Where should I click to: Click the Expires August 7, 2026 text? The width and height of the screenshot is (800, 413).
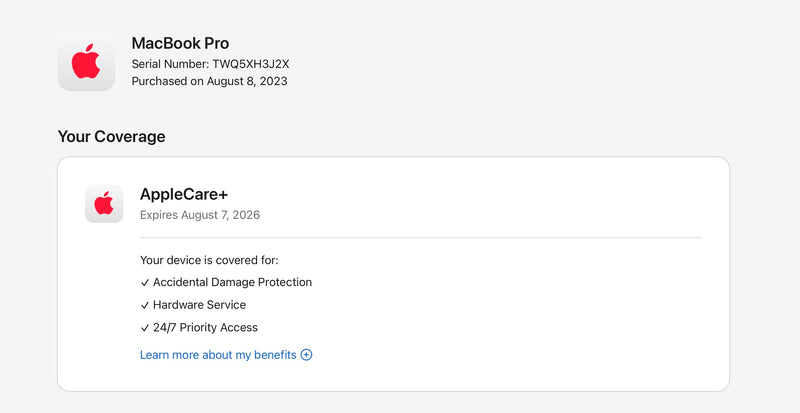click(200, 215)
